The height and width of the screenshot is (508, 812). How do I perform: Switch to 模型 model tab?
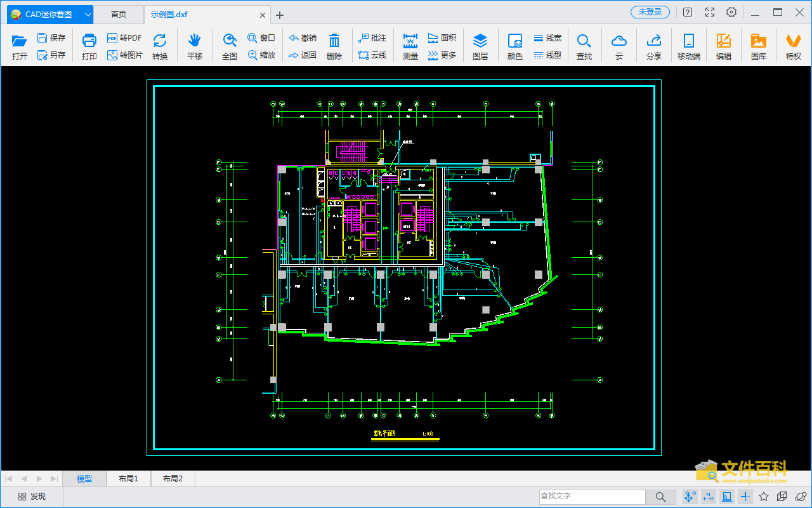pyautogui.click(x=84, y=479)
